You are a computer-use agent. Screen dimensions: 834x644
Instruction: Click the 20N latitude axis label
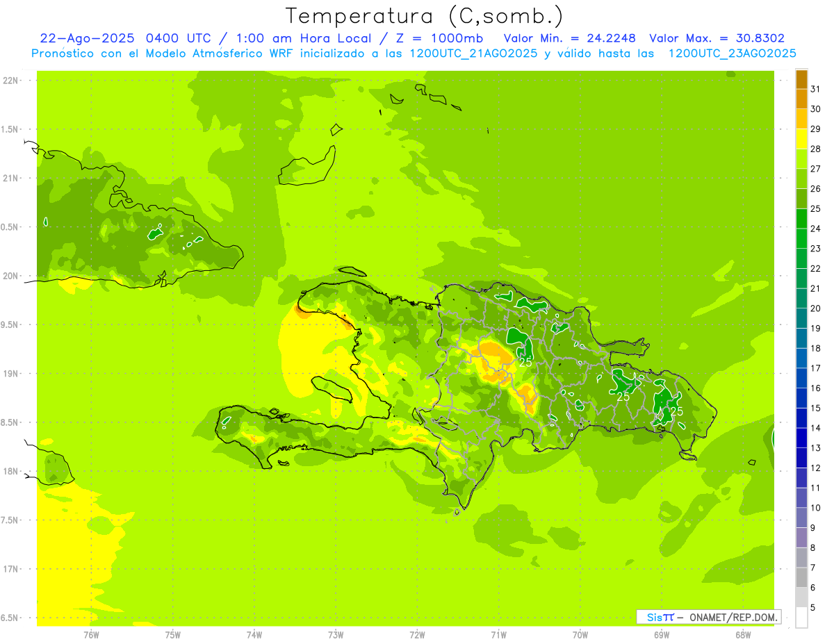click(x=10, y=276)
